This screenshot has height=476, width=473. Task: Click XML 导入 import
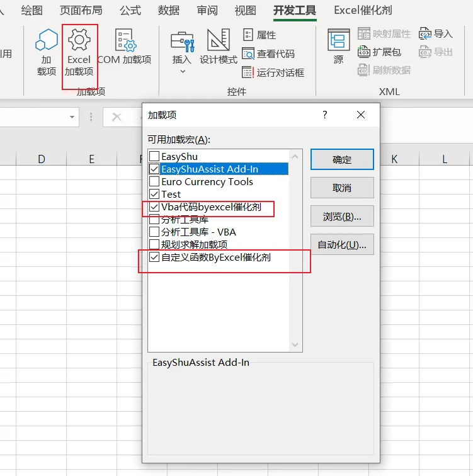click(436, 34)
